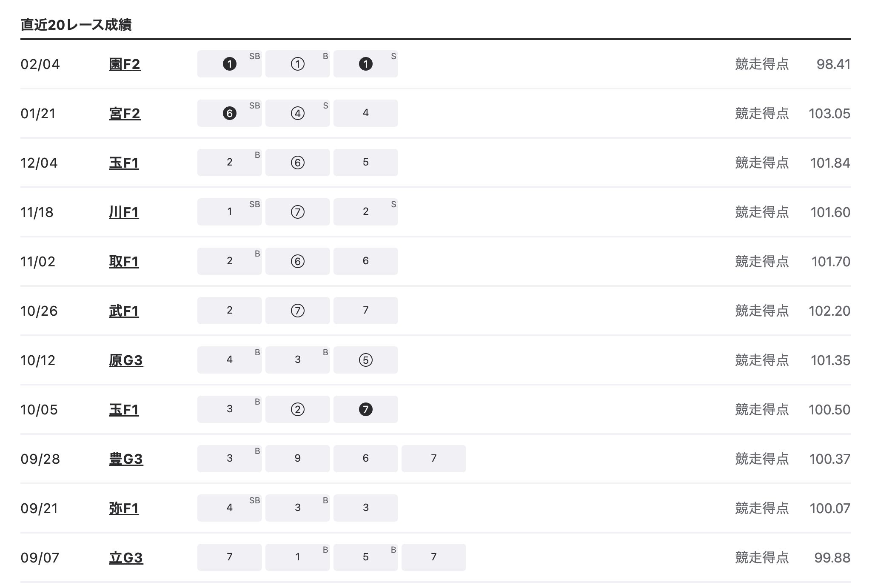This screenshot has height=588, width=889.
Task: Click circled 2 result in 10/05 row
Action: click(x=298, y=410)
